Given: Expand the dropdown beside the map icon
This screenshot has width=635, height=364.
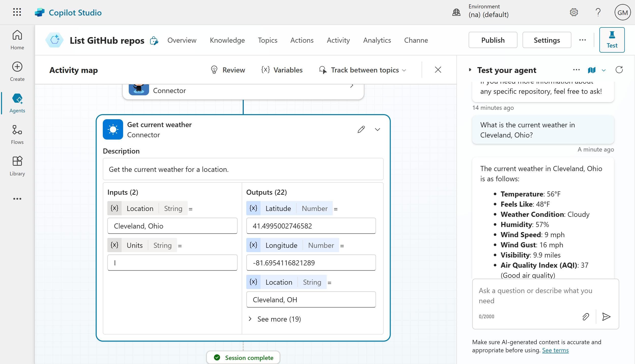Looking at the screenshot, I should pyautogui.click(x=604, y=70).
